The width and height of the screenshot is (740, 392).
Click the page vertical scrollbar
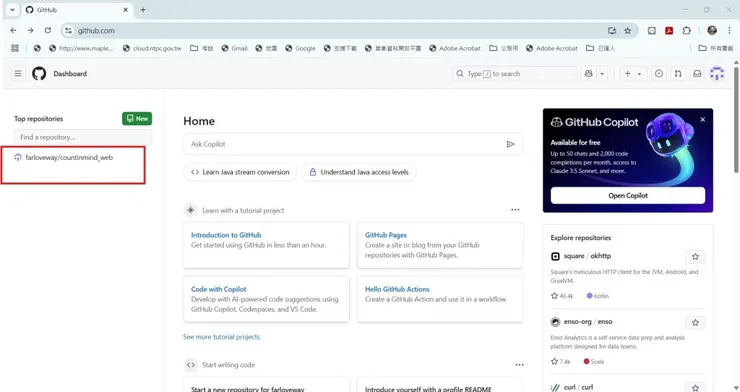pyautogui.click(x=736, y=119)
